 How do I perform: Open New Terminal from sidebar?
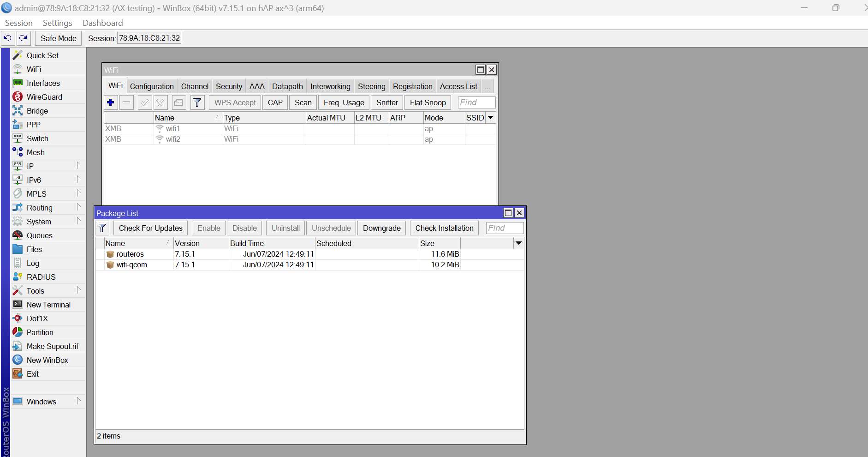[x=48, y=305]
